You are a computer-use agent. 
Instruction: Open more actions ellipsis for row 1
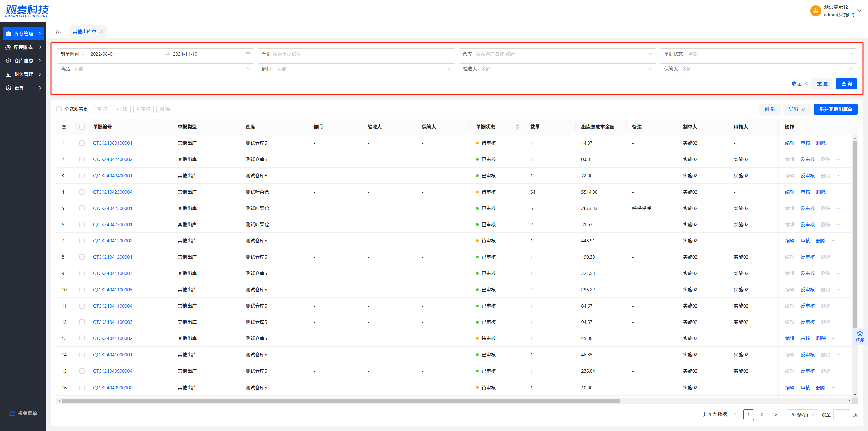tap(834, 143)
